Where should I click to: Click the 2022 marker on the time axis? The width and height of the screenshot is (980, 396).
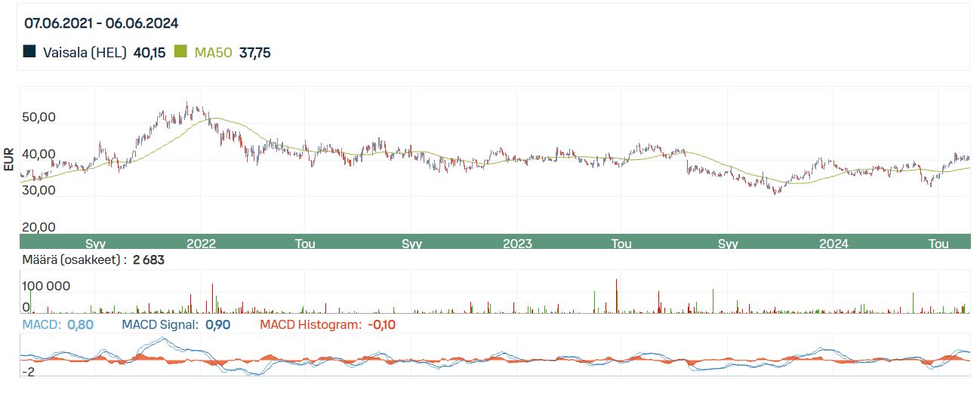tap(201, 244)
